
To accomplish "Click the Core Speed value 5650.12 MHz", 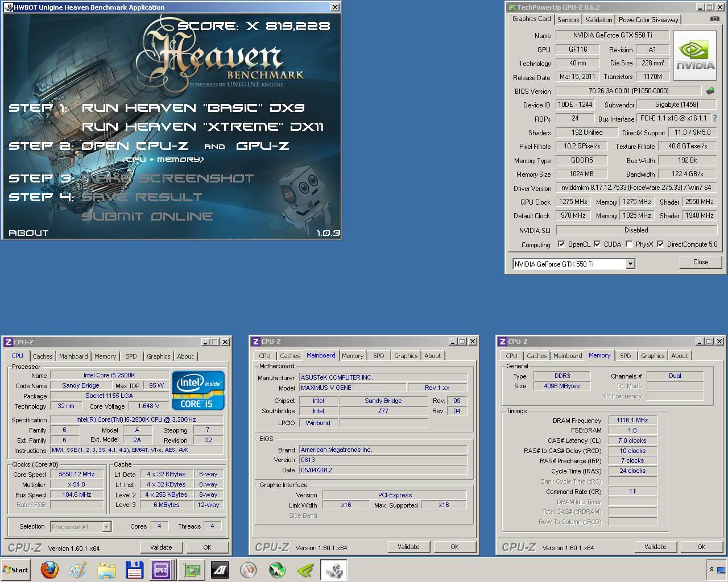I will click(x=77, y=474).
